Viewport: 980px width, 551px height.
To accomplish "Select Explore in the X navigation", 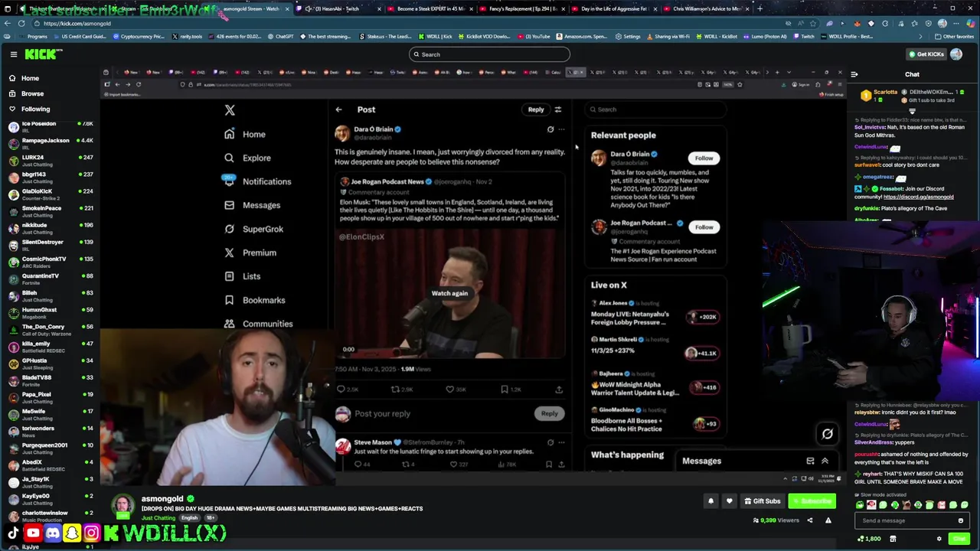I will click(247, 158).
